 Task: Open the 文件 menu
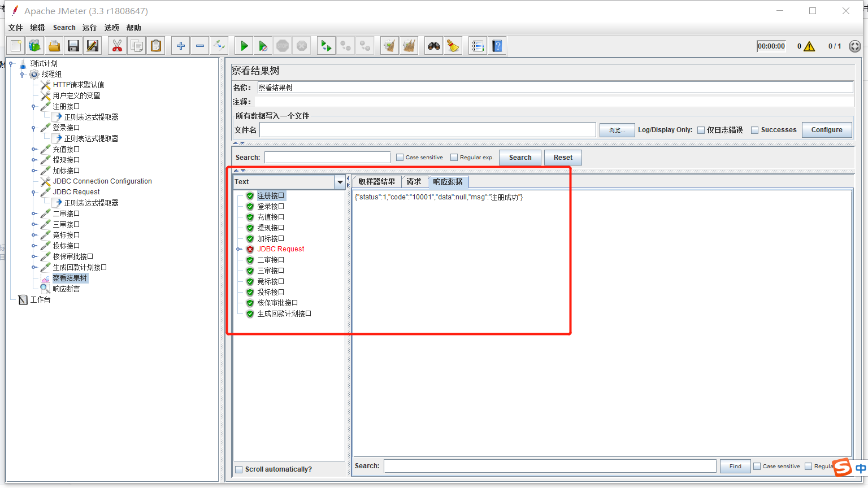coord(15,28)
